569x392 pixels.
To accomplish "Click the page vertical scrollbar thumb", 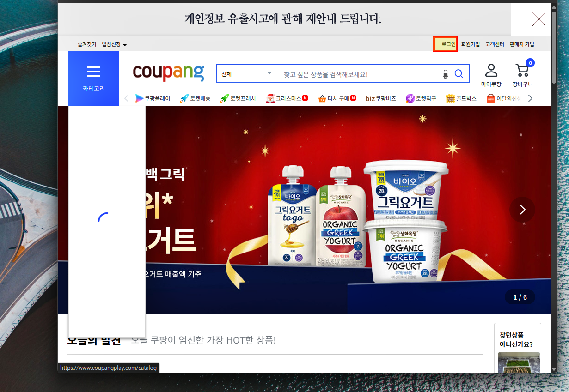I will (554, 47).
